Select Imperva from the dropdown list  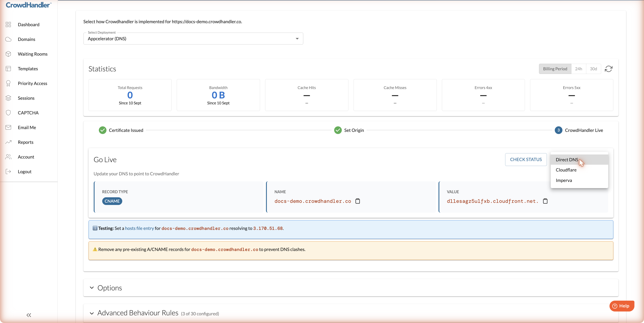point(579,180)
